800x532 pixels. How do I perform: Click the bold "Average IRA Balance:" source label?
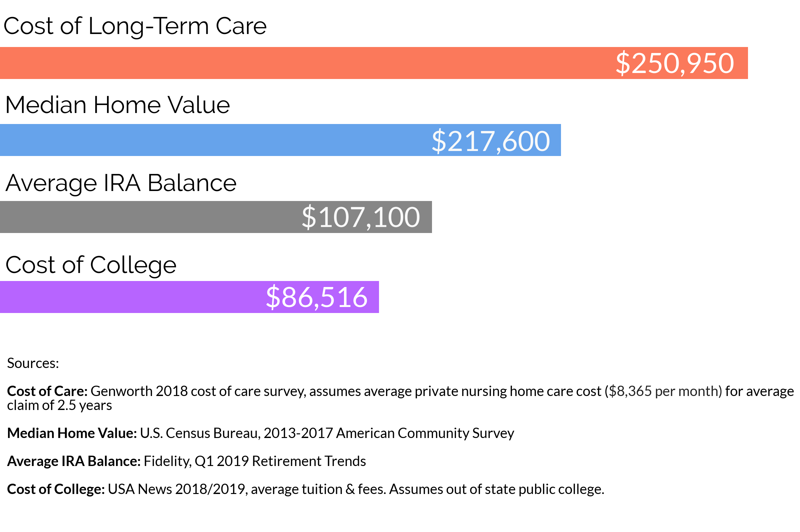pos(74,461)
